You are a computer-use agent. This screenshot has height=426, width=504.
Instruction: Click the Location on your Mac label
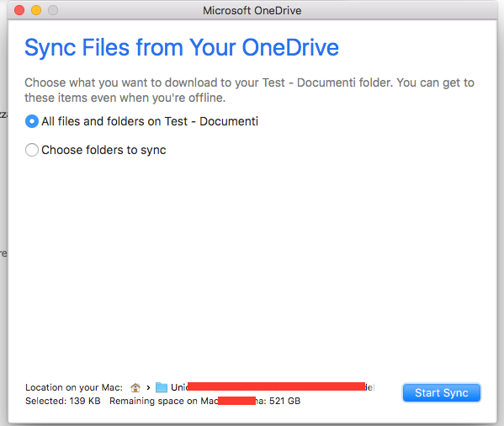[x=74, y=387]
